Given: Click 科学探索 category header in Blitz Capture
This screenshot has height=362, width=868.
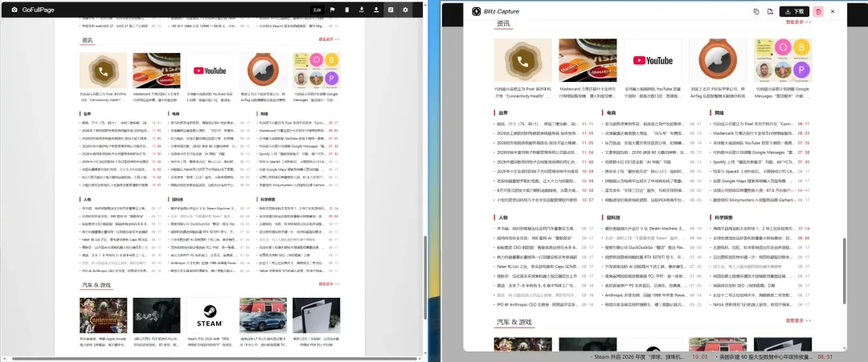Looking at the screenshot, I should coord(723,218).
